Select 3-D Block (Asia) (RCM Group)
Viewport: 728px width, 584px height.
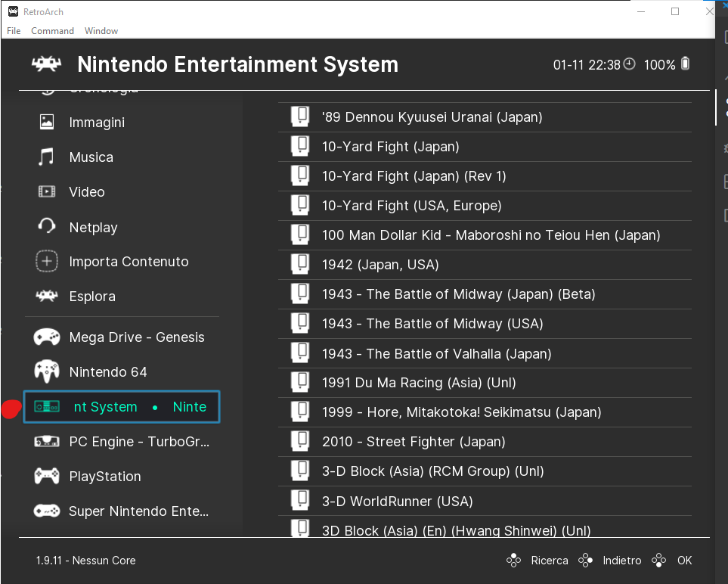(485, 471)
